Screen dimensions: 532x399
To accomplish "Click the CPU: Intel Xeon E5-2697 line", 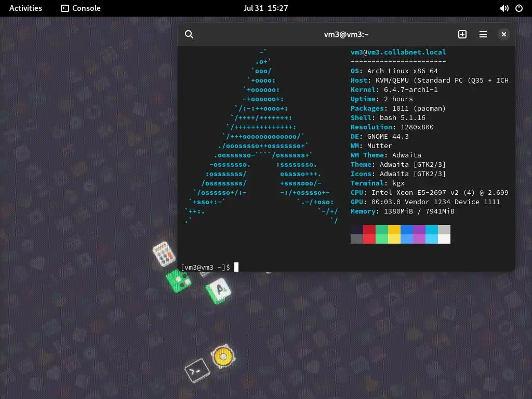I will [430, 192].
